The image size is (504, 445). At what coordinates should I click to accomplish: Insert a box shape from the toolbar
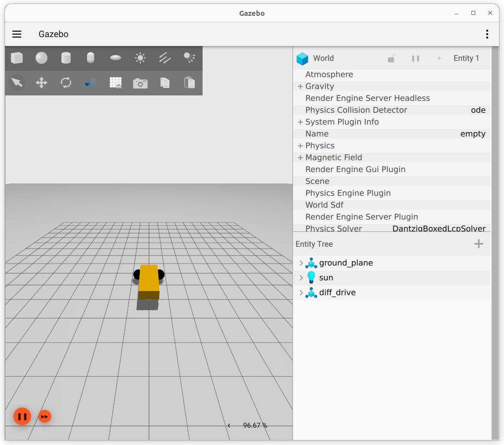[17, 58]
